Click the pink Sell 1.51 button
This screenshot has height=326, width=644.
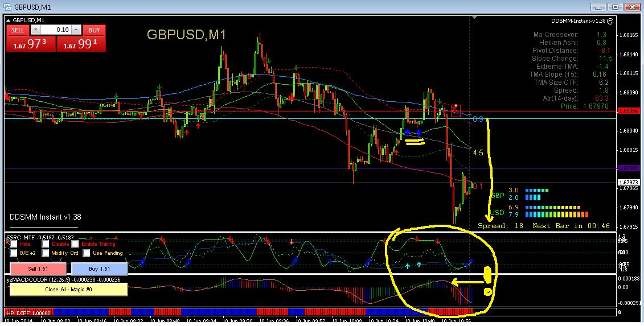click(x=38, y=269)
